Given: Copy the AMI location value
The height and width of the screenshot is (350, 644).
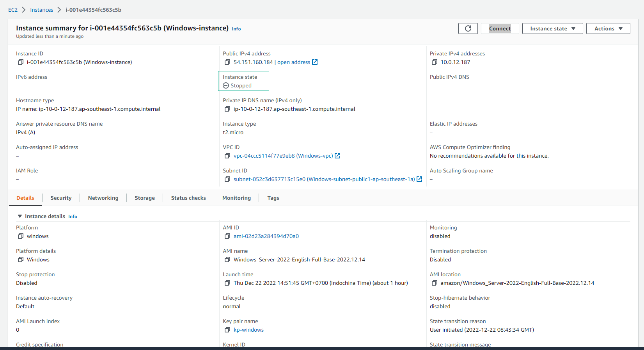Looking at the screenshot, I should click(x=435, y=283).
